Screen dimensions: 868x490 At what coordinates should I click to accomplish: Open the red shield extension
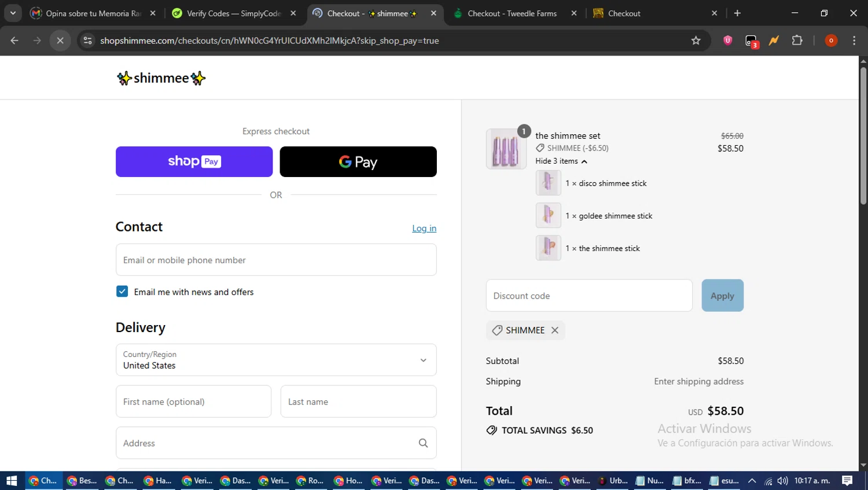point(728,40)
